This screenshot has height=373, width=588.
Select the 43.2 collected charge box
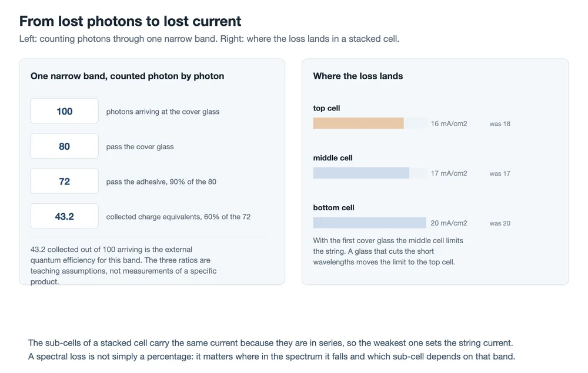click(65, 216)
